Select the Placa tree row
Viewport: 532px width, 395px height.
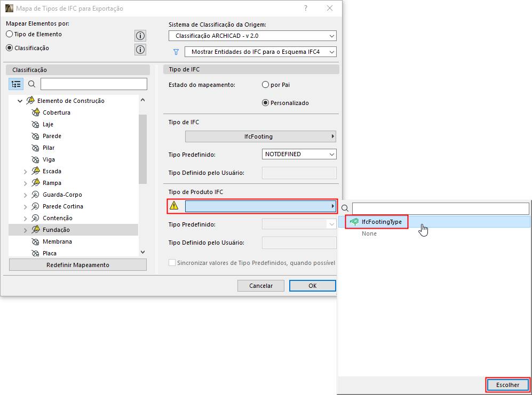point(73,253)
